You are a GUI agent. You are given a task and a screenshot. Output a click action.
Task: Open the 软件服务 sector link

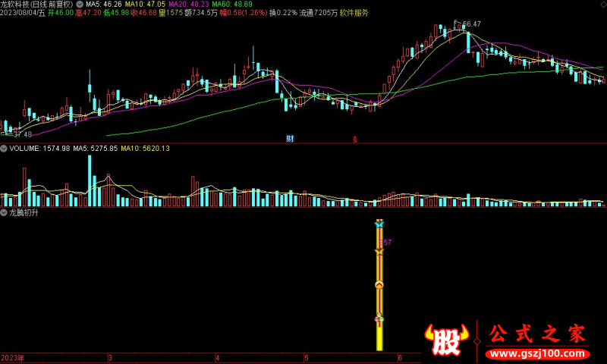354,13
